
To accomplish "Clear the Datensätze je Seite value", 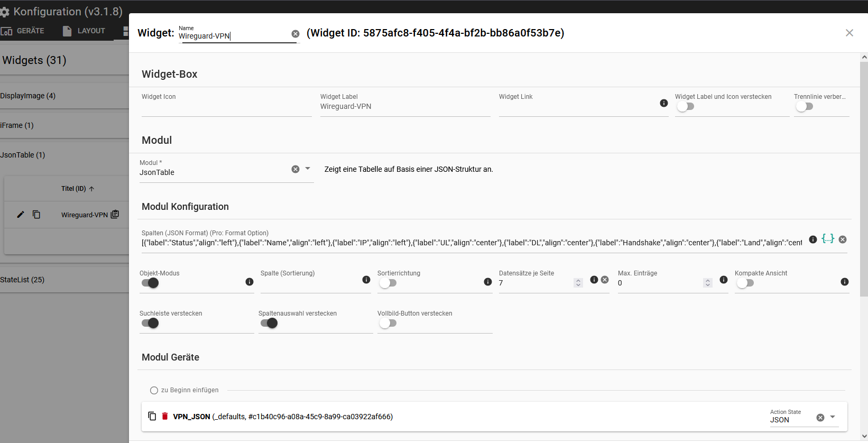I will pyautogui.click(x=605, y=280).
